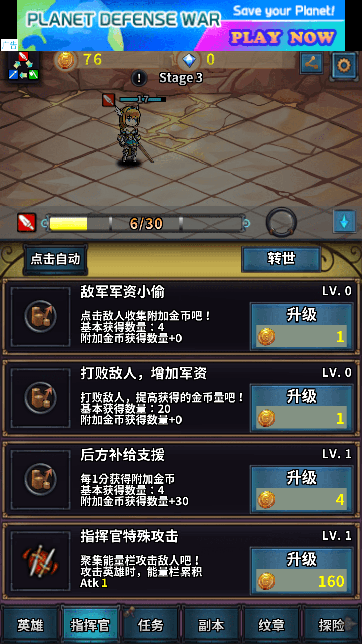The height and width of the screenshot is (644, 362).
Task: Tap the red sword icon beside energy bar
Action: point(27,223)
